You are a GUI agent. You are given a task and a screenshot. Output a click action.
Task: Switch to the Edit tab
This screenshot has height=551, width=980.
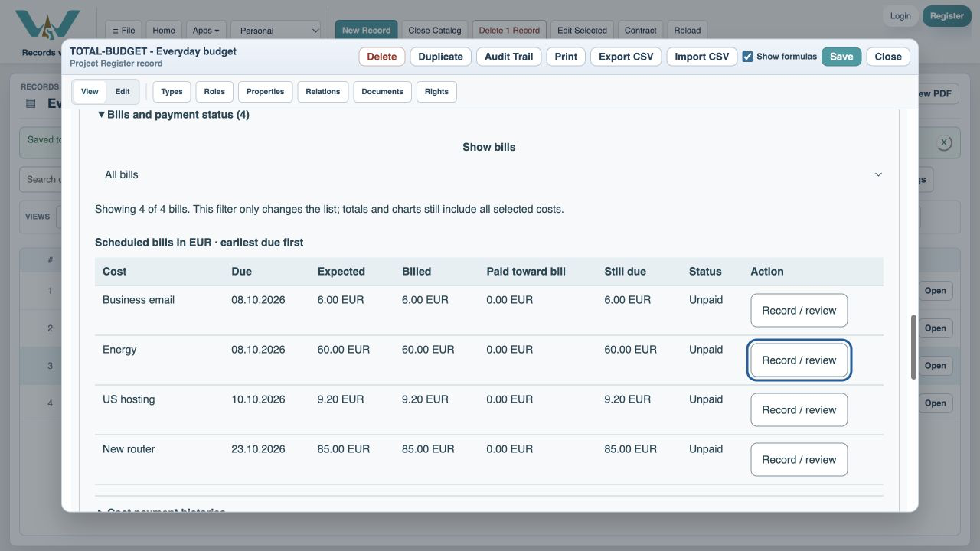coord(122,92)
